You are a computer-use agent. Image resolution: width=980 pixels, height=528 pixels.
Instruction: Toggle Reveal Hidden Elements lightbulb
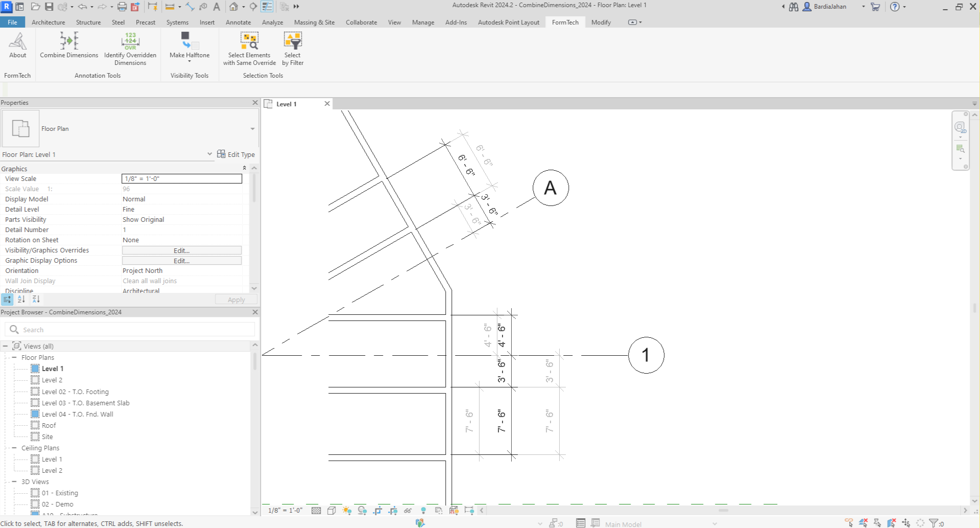pos(423,510)
